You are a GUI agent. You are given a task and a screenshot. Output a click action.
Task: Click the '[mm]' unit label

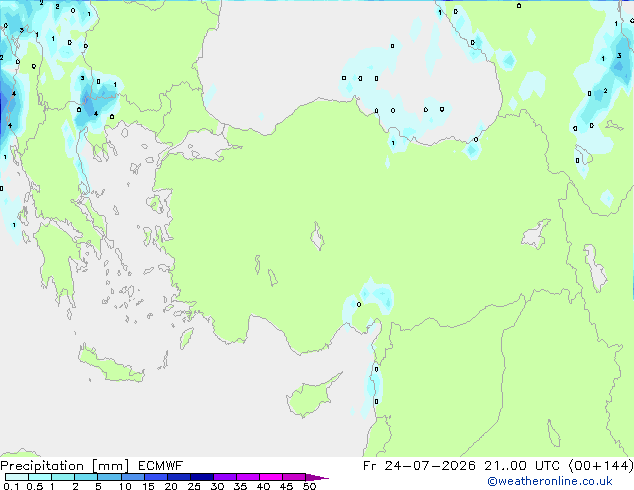pyautogui.click(x=111, y=466)
